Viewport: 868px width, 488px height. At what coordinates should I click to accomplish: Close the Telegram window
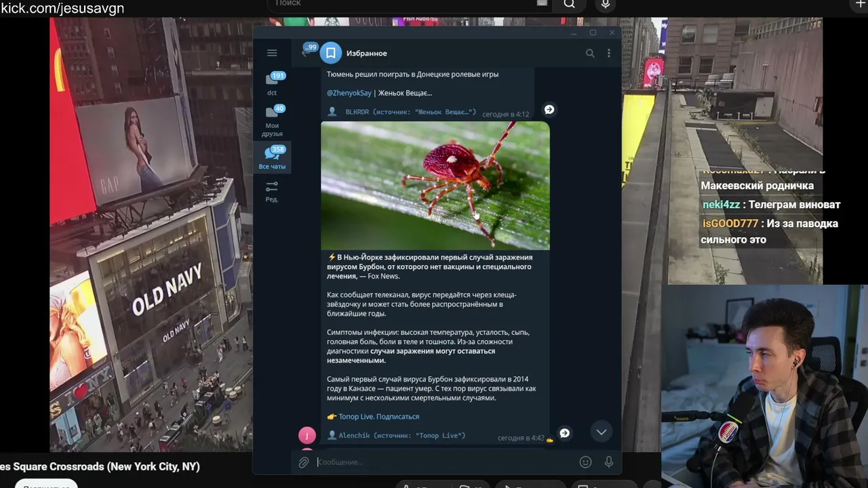(x=612, y=33)
